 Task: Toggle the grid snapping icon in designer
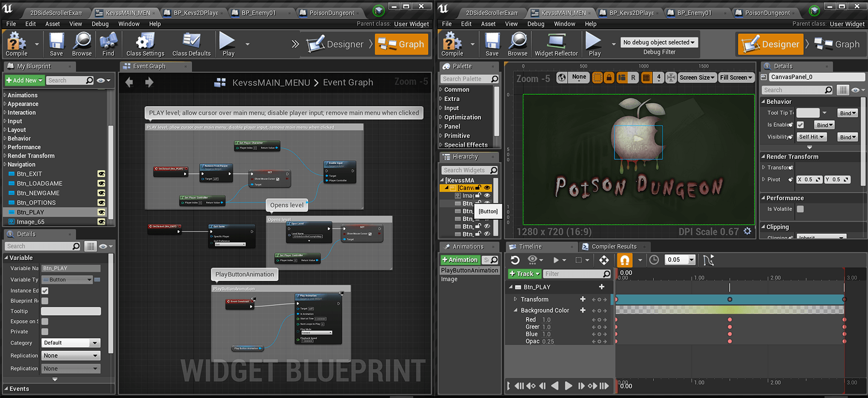(x=646, y=77)
